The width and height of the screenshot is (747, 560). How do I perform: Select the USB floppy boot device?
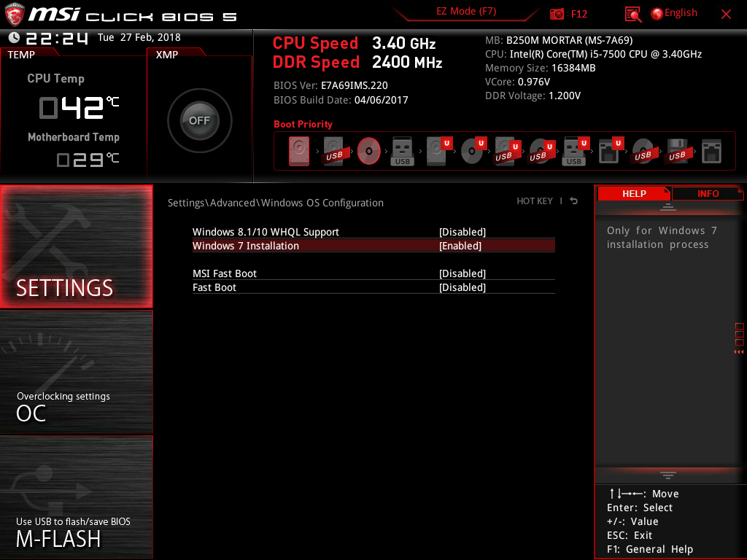(x=677, y=152)
